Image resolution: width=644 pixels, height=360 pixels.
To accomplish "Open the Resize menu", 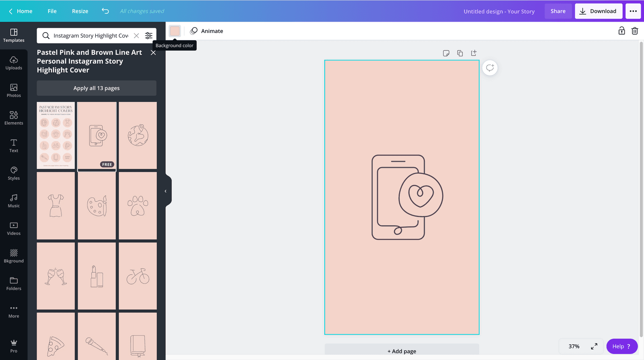I will (80, 11).
